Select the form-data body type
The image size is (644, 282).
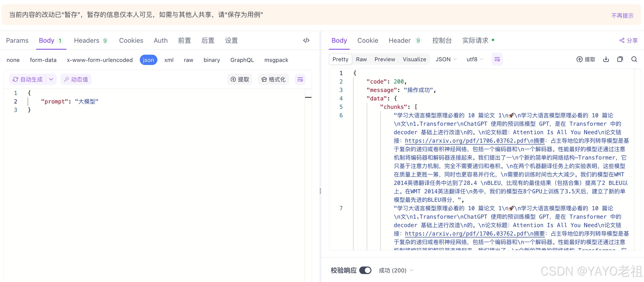point(43,60)
